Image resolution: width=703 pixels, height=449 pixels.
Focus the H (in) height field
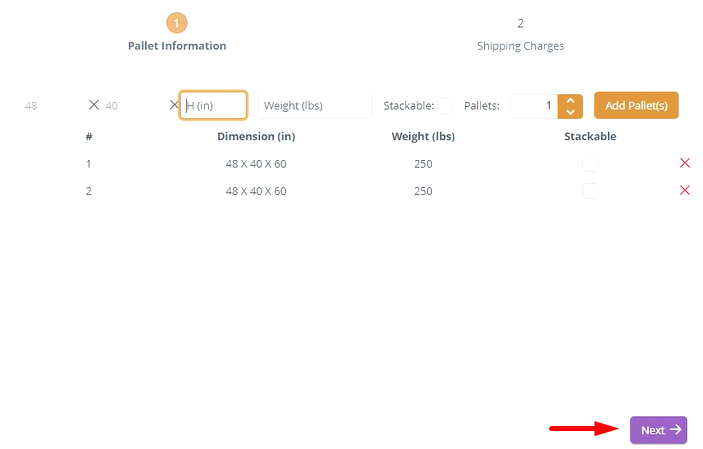click(214, 106)
